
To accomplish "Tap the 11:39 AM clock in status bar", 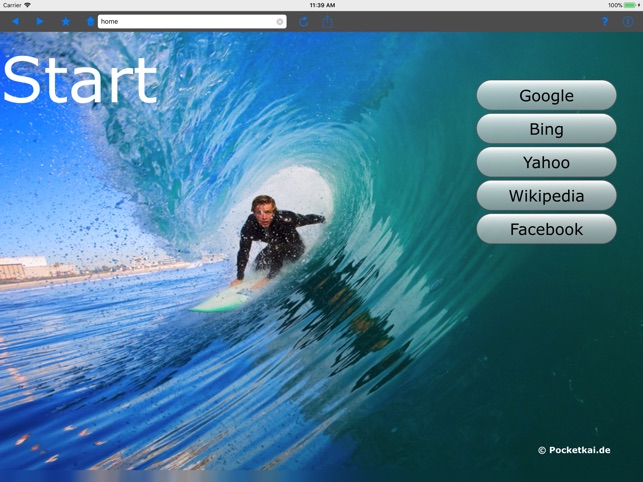I will point(322,5).
